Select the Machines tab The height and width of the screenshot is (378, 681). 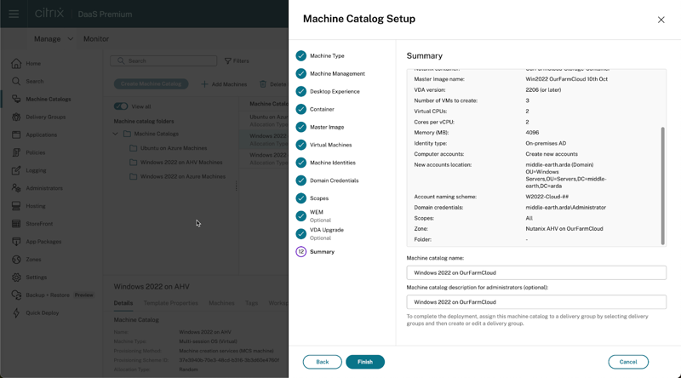click(x=221, y=303)
